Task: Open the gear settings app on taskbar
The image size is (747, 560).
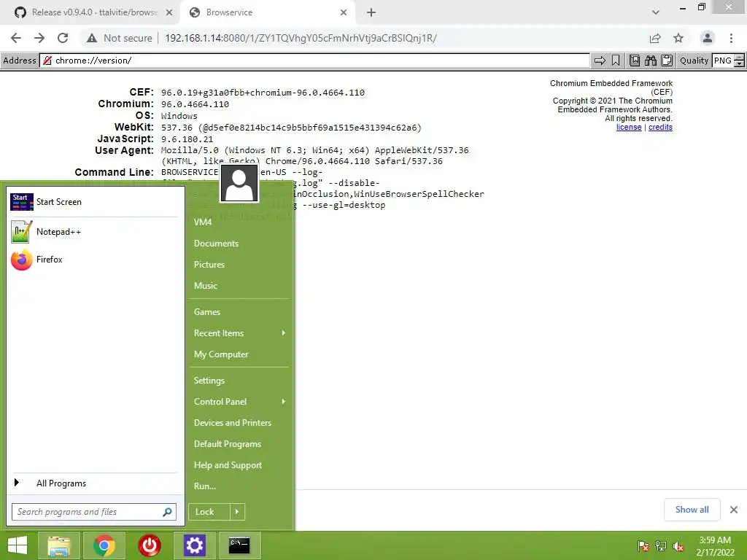Action: 194,545
